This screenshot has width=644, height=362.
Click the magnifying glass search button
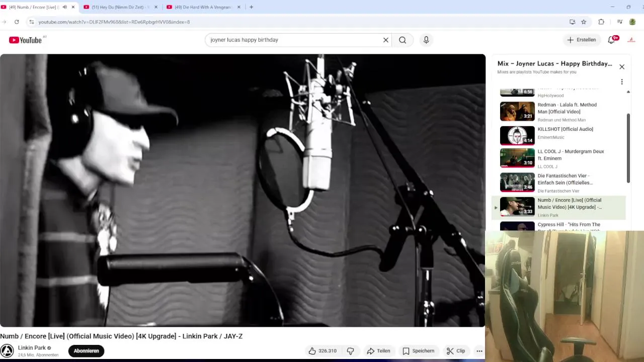[x=403, y=40]
